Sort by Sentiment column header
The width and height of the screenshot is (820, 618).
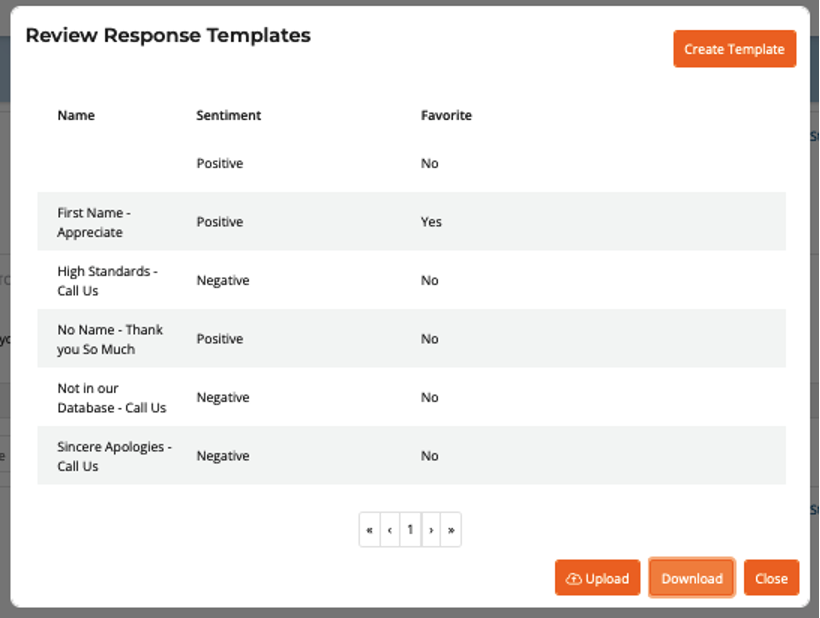click(x=228, y=115)
